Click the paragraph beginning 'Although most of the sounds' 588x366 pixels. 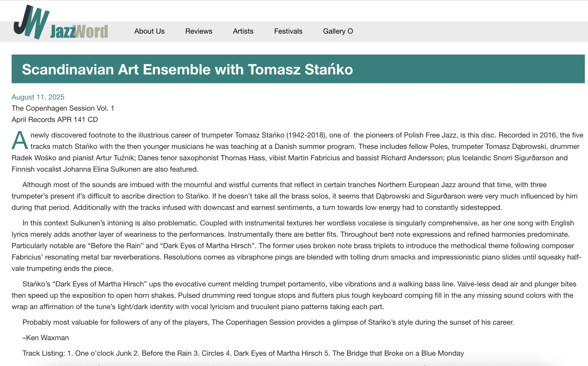(295, 196)
